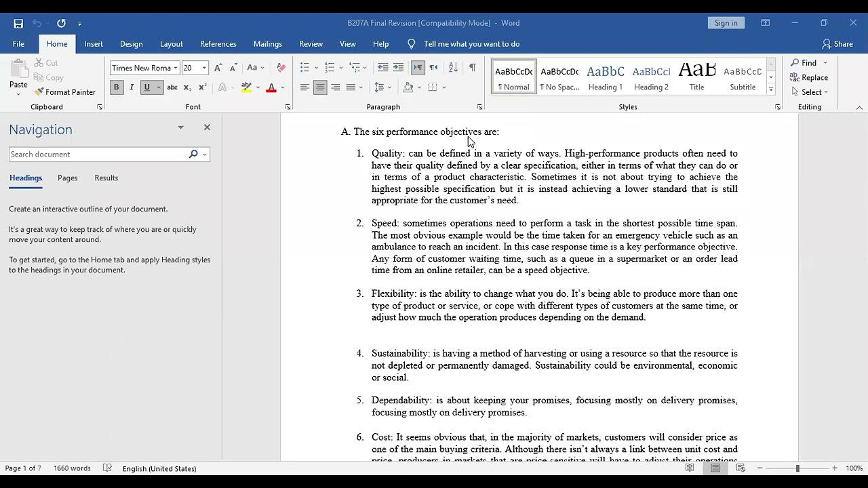This screenshot has width=868, height=488.
Task: Toggle Superscript formatting
Action: (202, 87)
